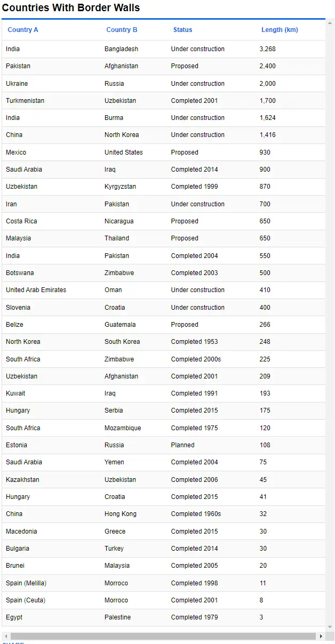Select the 3,268 length value
The height and width of the screenshot is (644, 335).
pyautogui.click(x=267, y=49)
